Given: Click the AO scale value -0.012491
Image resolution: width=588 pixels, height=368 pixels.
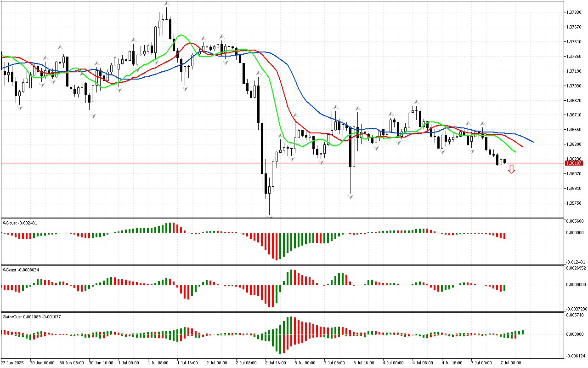Looking at the screenshot, I should [576, 262].
